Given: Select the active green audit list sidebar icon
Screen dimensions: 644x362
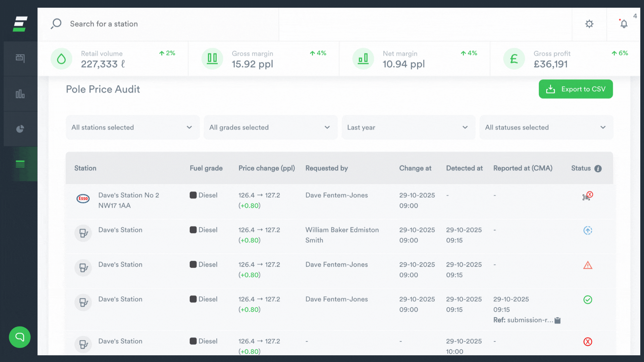Looking at the screenshot, I should (20, 164).
